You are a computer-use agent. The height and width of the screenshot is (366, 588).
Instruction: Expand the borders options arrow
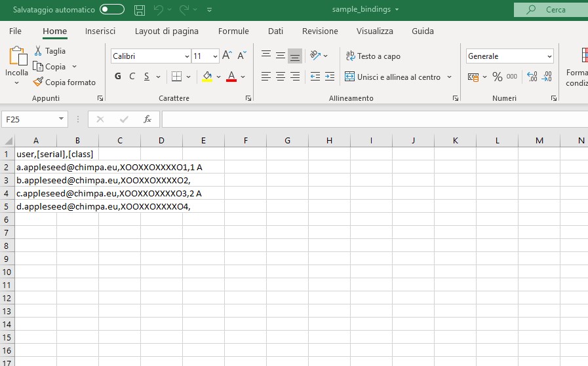[188, 77]
